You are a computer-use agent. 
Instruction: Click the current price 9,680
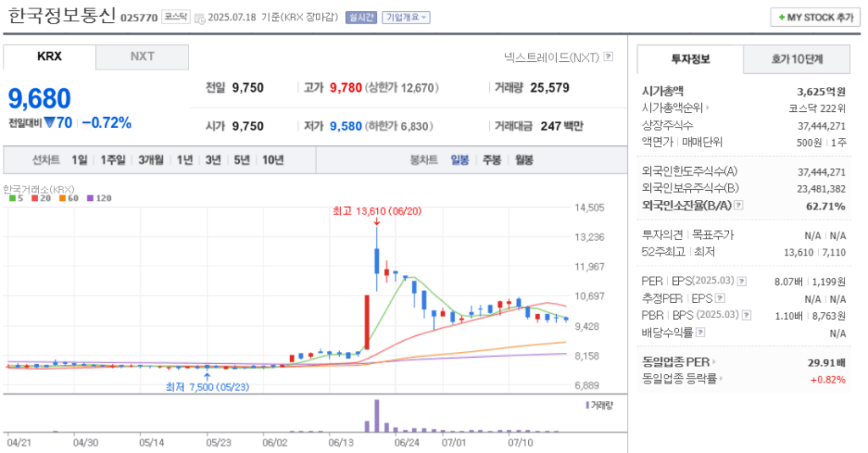pyautogui.click(x=39, y=99)
